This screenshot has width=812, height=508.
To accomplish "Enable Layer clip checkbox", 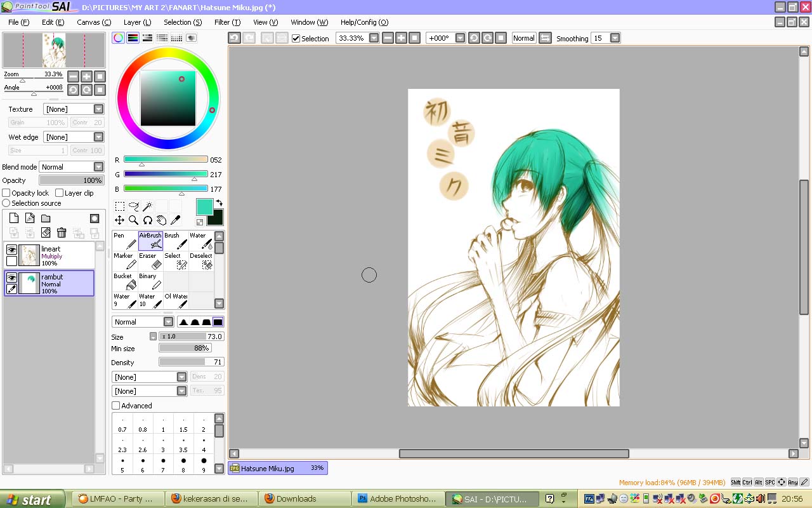I will pyautogui.click(x=59, y=193).
